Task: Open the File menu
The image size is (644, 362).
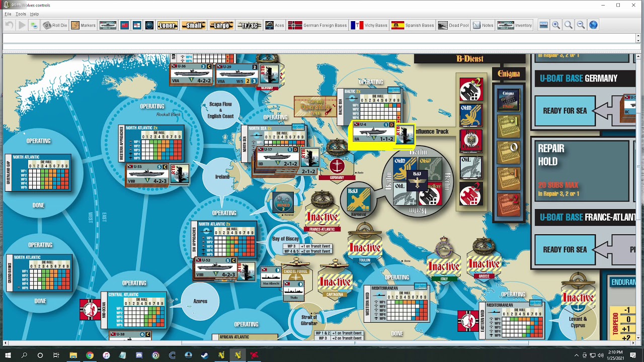Action: coord(8,14)
